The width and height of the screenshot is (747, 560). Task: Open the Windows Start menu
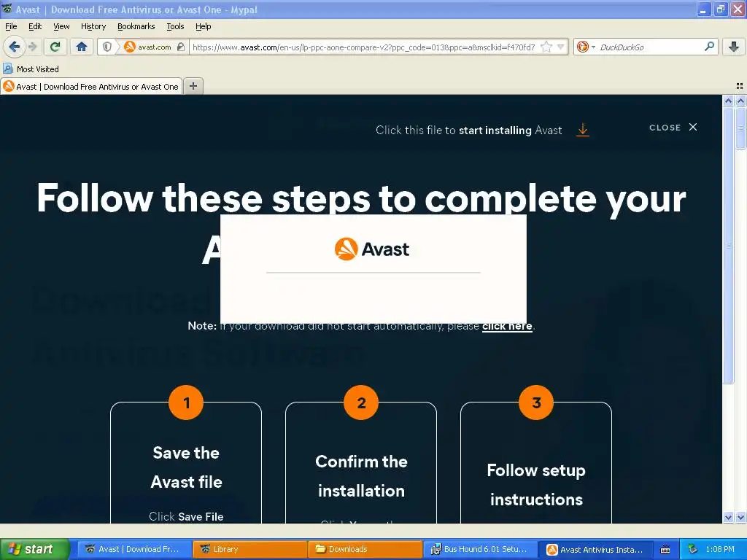pos(35,549)
